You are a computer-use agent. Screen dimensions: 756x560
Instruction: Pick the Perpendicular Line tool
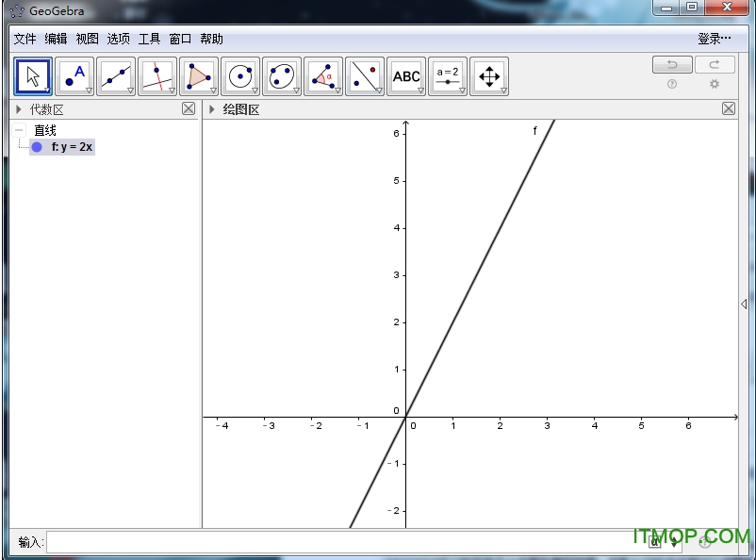(157, 76)
